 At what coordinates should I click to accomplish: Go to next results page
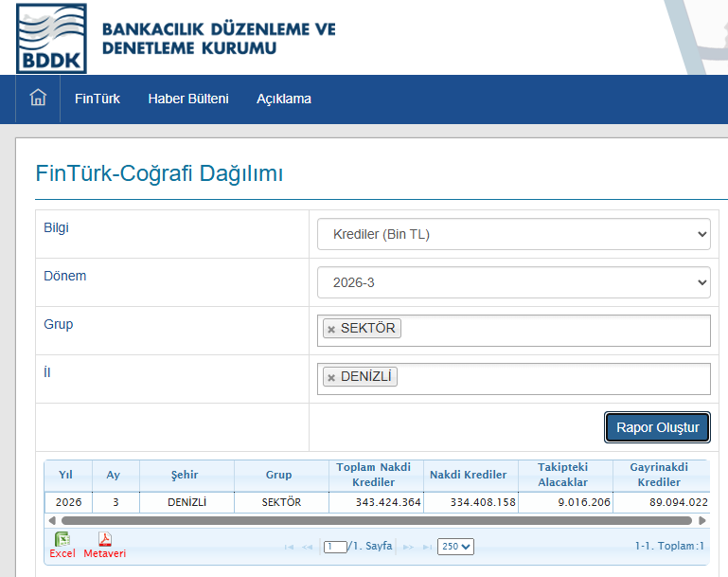pos(408,547)
